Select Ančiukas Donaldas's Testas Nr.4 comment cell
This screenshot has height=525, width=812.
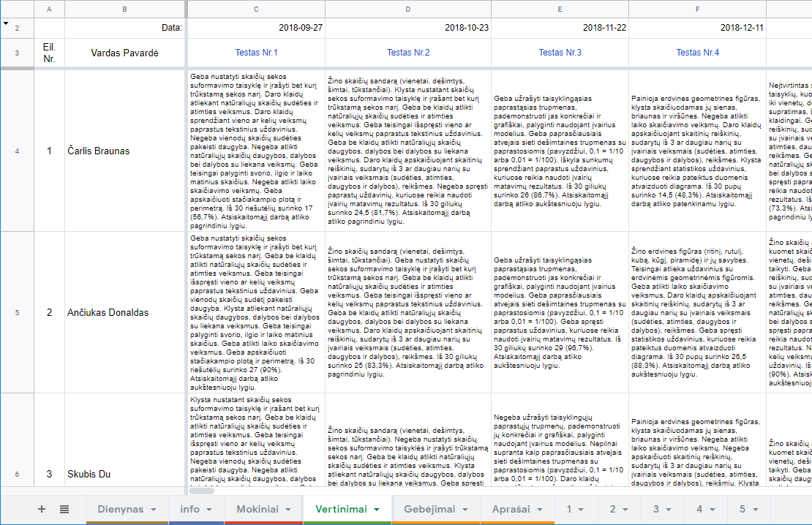[x=698, y=313]
